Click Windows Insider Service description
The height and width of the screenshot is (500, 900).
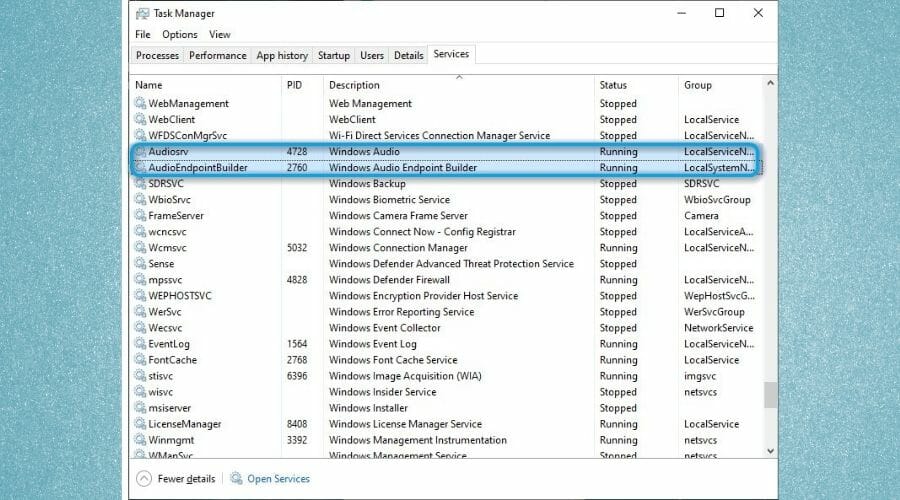tap(383, 392)
